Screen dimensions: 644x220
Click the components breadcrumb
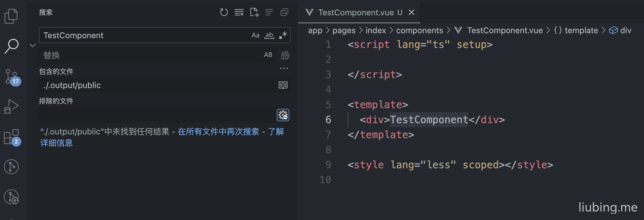click(420, 30)
